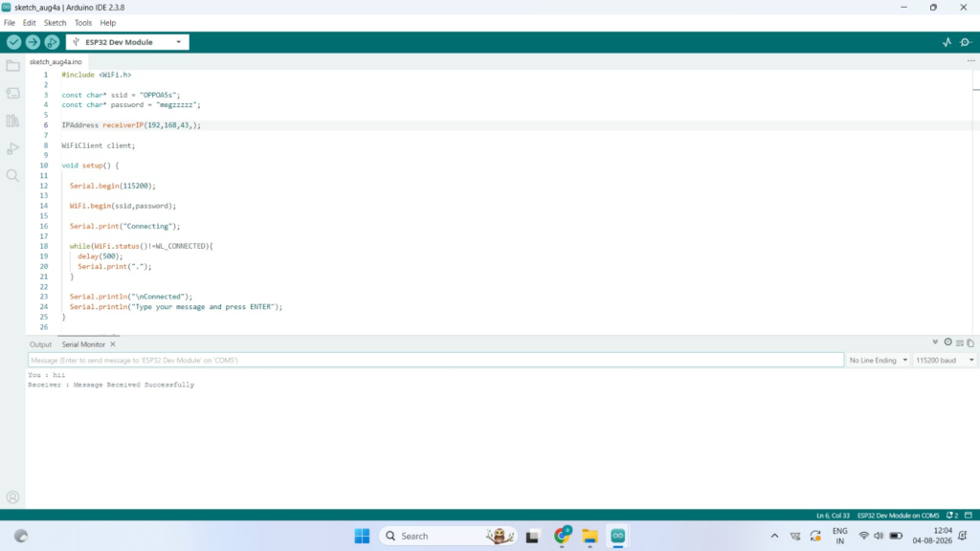Screen dimensions: 980x551
Task: Open Serial Monitor from top-right toolbar icon
Action: [x=966, y=42]
